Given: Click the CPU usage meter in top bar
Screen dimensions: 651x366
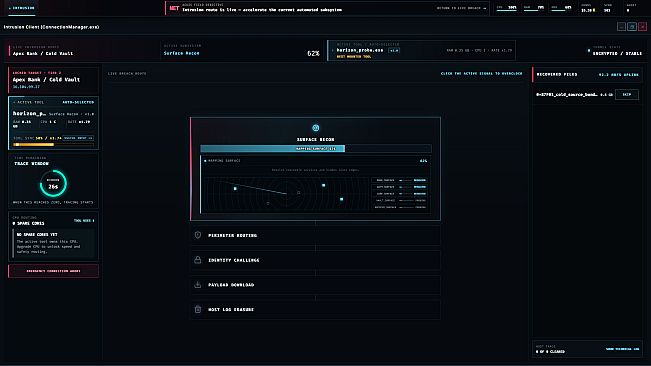Looking at the screenshot, I should click(x=507, y=8).
